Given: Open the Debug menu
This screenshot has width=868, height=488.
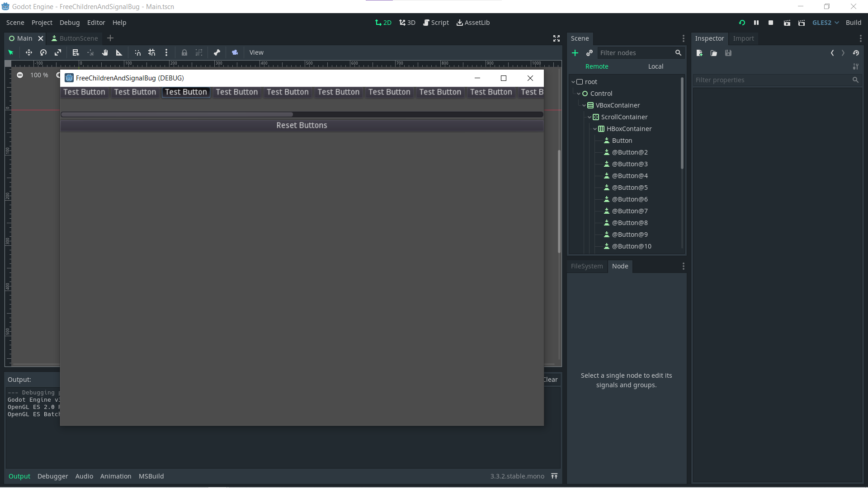Looking at the screenshot, I should tap(69, 23).
